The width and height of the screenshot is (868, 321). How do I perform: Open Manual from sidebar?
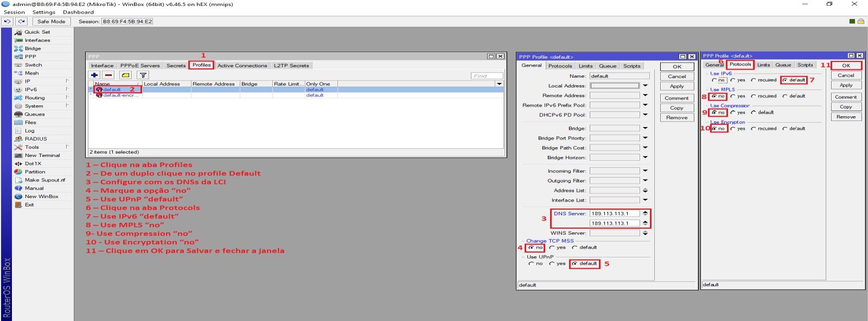(34, 188)
